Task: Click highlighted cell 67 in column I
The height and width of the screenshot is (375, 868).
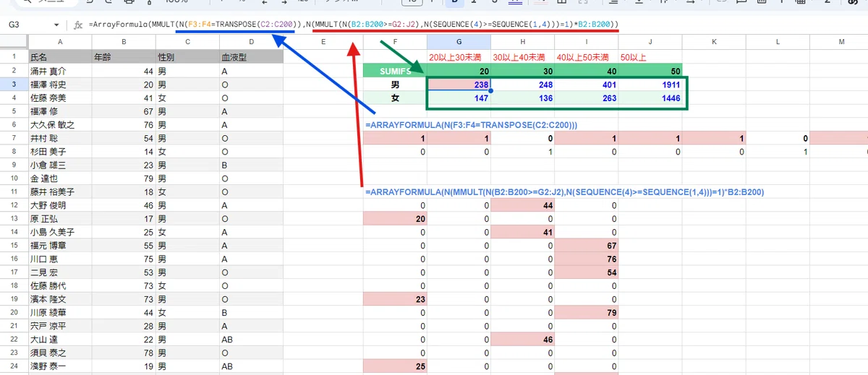Action: 586,246
